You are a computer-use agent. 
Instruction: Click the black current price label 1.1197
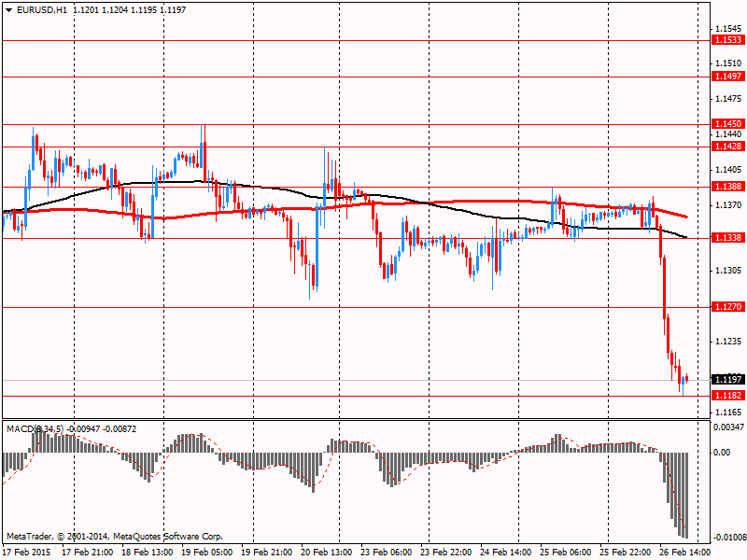(x=727, y=380)
